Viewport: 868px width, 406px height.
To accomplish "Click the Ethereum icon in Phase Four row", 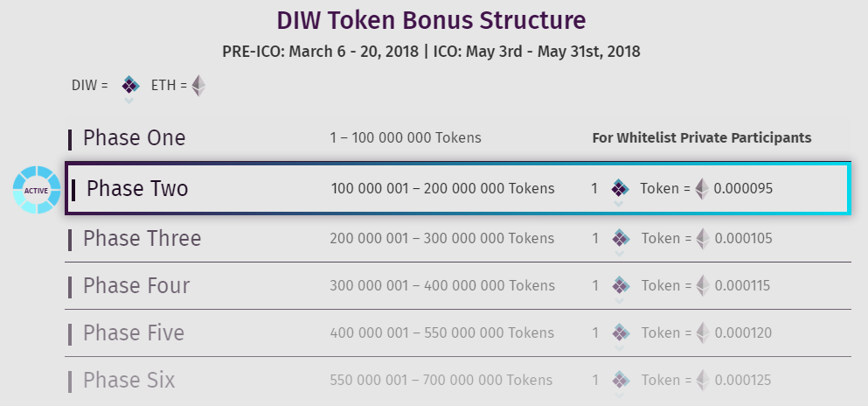I will click(x=702, y=285).
